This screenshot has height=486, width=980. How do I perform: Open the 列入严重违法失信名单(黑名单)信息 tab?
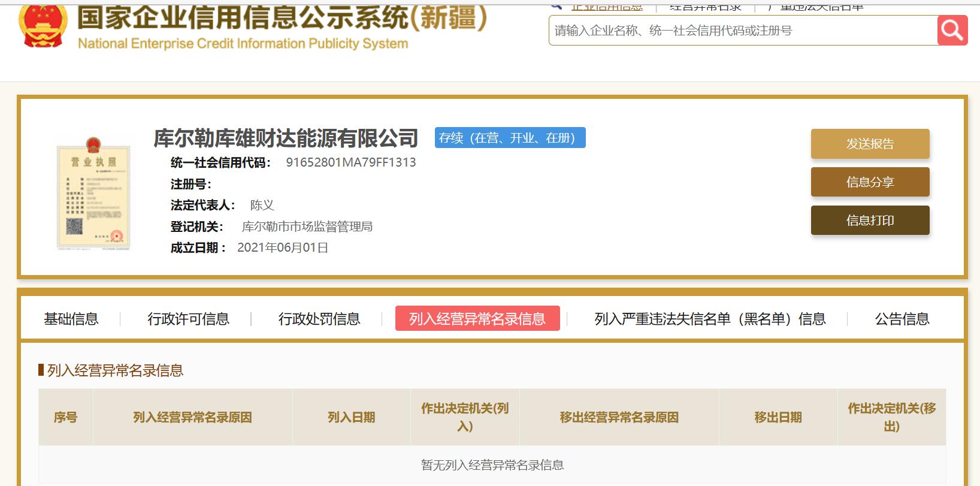click(x=710, y=319)
